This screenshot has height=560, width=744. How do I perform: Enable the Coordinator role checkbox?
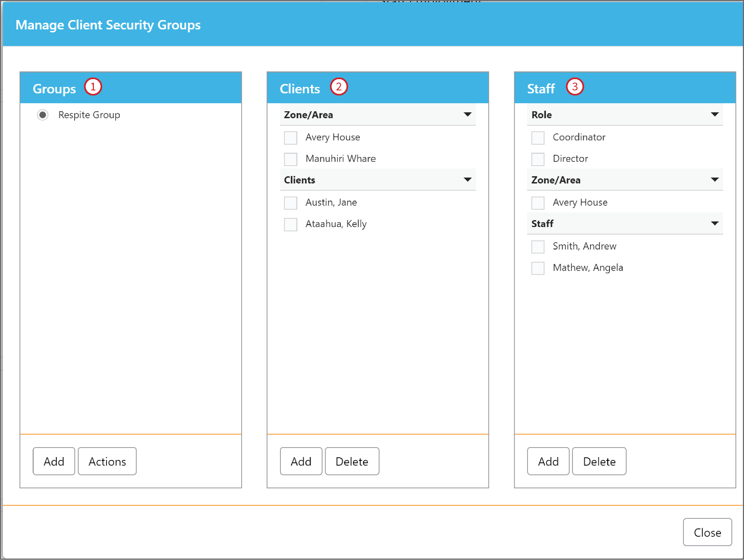pyautogui.click(x=538, y=137)
